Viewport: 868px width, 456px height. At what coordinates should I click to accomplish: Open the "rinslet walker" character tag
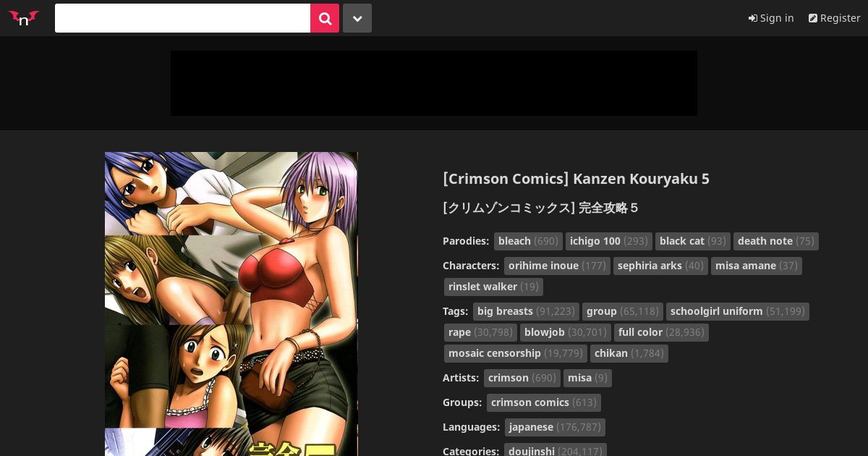point(493,287)
